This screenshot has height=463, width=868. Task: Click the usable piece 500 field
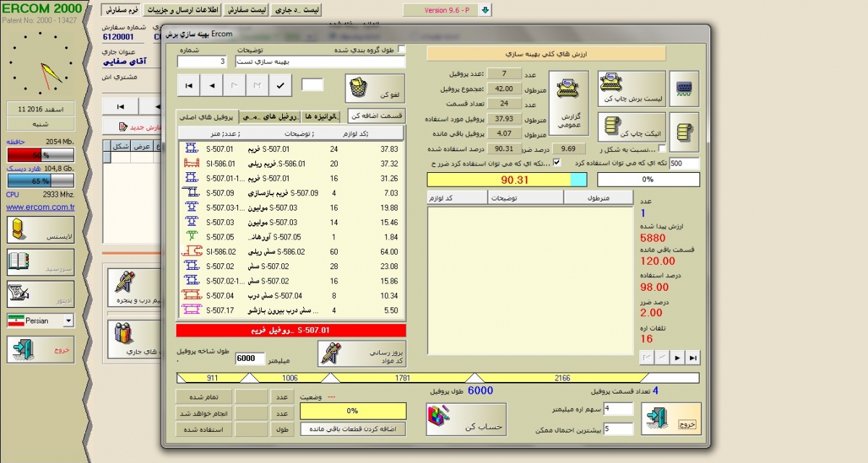pos(684,163)
